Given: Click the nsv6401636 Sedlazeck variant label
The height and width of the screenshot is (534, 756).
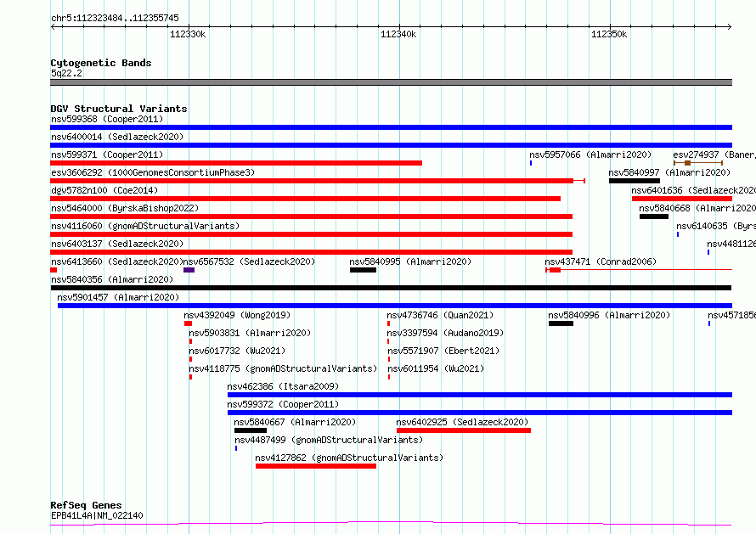Looking at the screenshot, I should (693, 190).
